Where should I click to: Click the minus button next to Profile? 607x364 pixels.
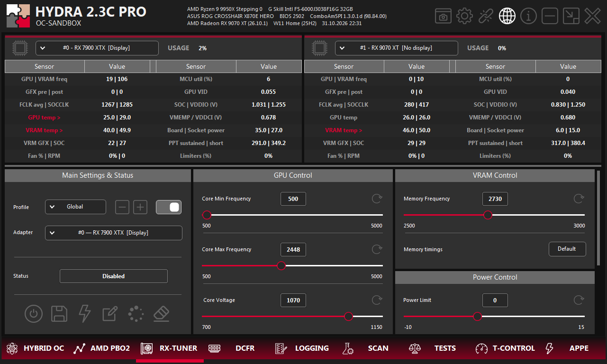click(122, 207)
